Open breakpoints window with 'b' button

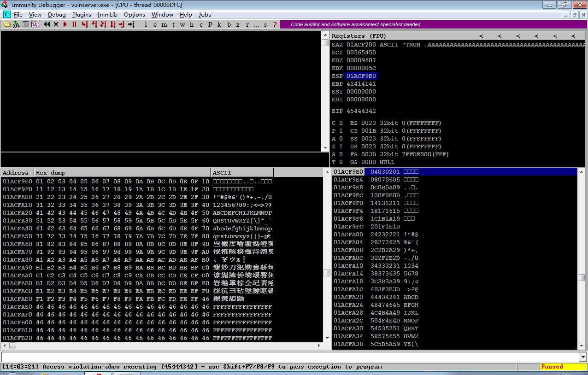[x=229, y=24]
